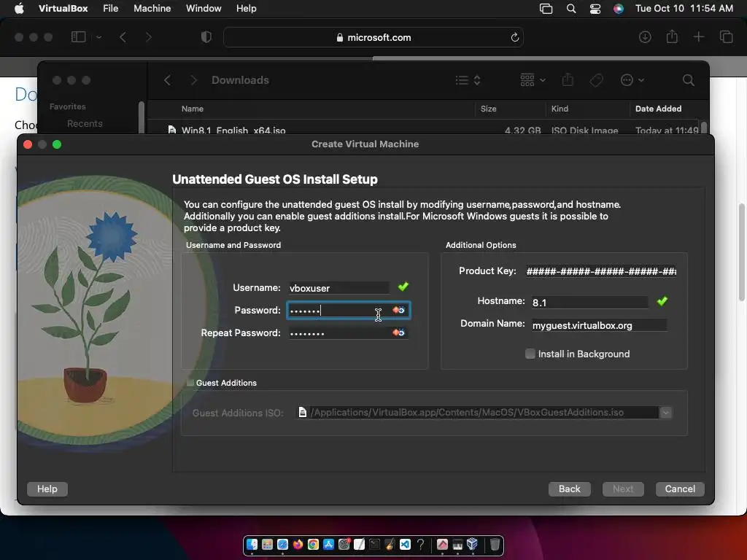Image resolution: width=747 pixels, height=560 pixels.
Task: Click the green checkmark beside Hostname
Action: 662,301
